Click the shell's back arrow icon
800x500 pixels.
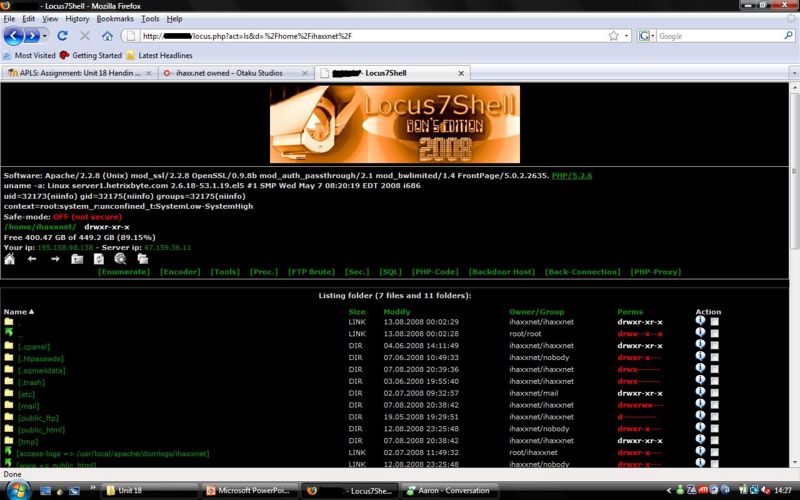pyautogui.click(x=32, y=258)
